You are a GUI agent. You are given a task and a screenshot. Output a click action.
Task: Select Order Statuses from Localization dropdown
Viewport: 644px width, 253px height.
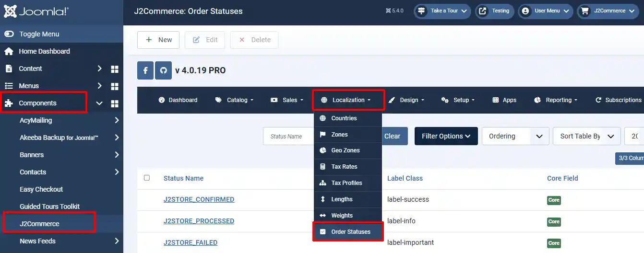[348, 232]
